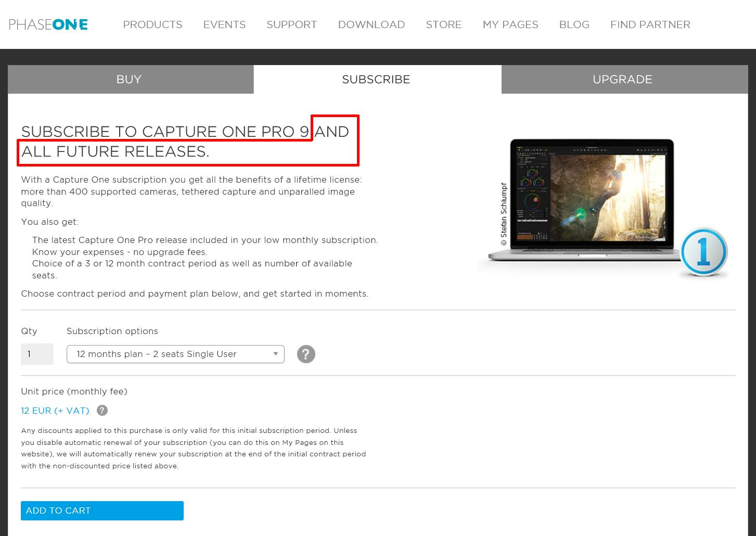Image resolution: width=756 pixels, height=536 pixels.
Task: Click 'The latest Capture One Pro release' line
Action: pos(205,240)
